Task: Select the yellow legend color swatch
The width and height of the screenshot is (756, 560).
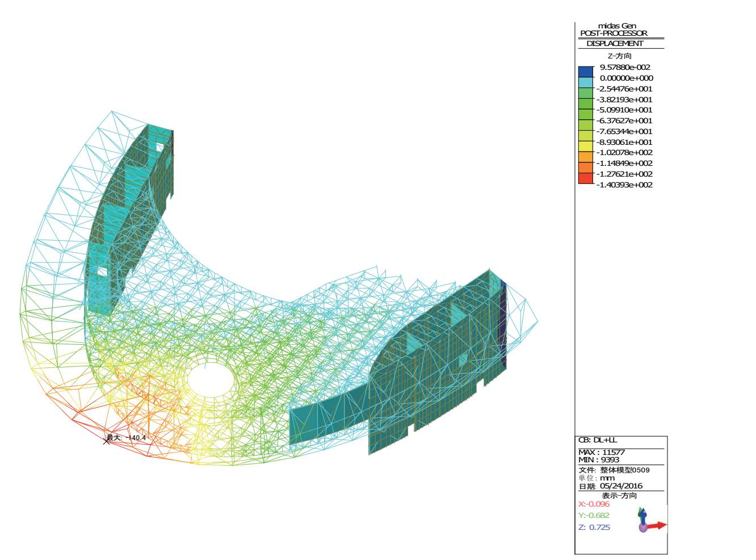Action: point(585,147)
